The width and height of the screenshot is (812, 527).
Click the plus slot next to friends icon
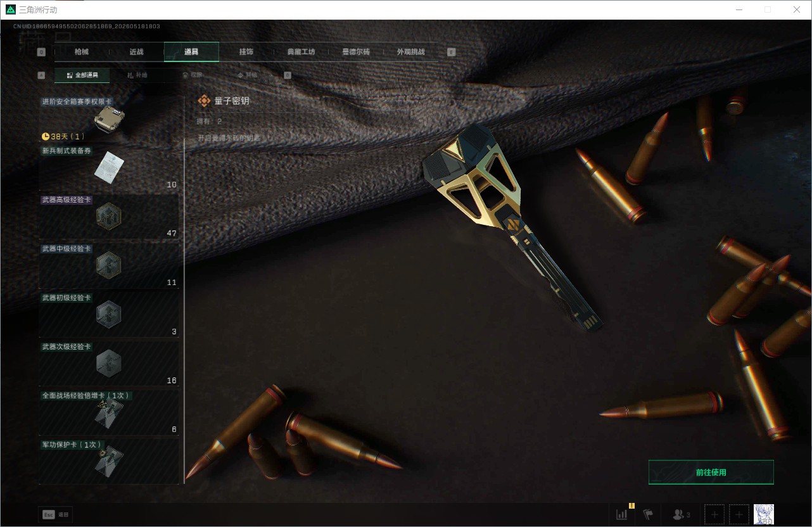[714, 514]
